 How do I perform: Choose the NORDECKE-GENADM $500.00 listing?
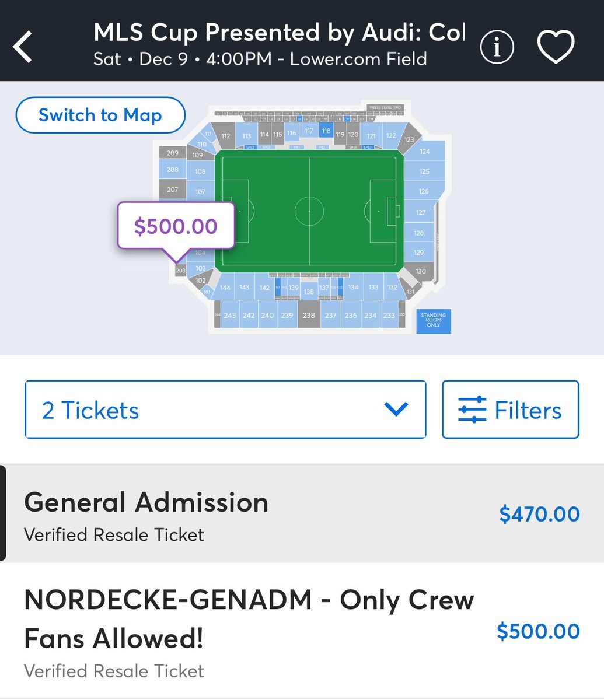tap(302, 631)
